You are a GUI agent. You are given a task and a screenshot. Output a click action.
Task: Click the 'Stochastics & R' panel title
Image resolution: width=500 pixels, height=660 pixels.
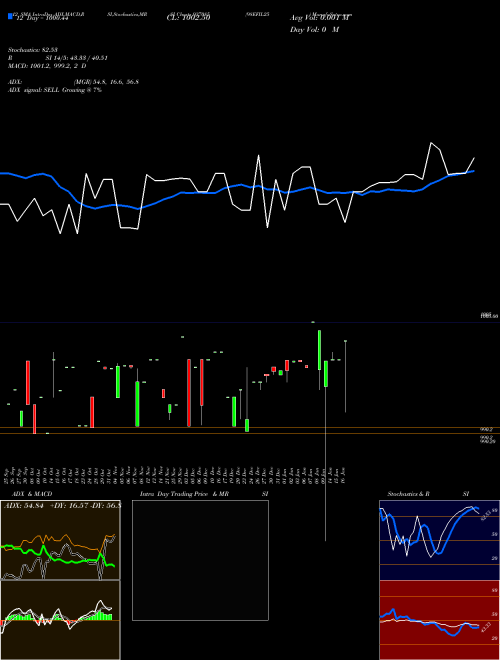[x=408, y=494]
